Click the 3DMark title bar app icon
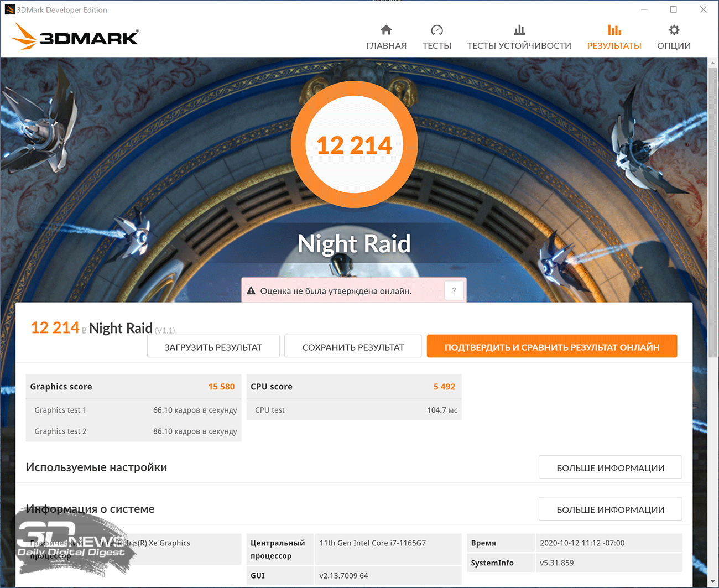719x588 pixels. pos(9,9)
